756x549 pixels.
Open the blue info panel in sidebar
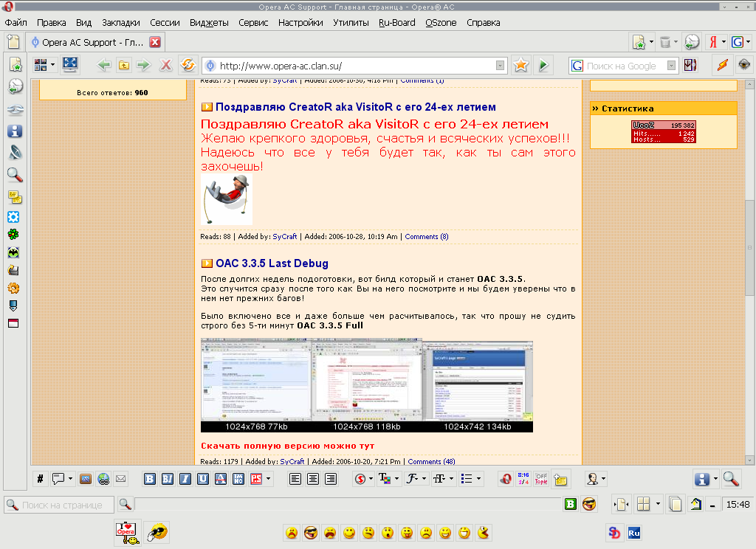coord(15,131)
